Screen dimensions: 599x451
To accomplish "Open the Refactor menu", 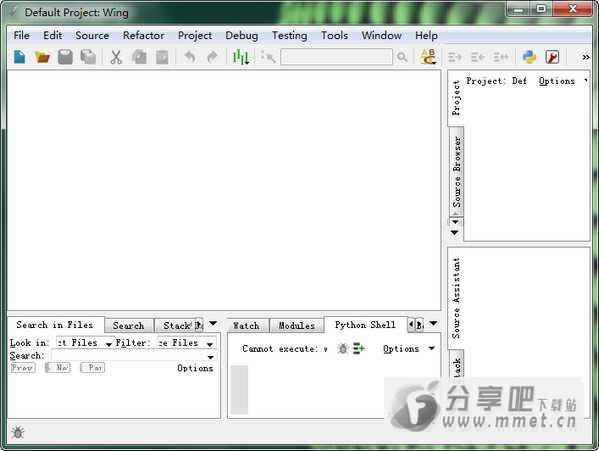I will [x=144, y=36].
